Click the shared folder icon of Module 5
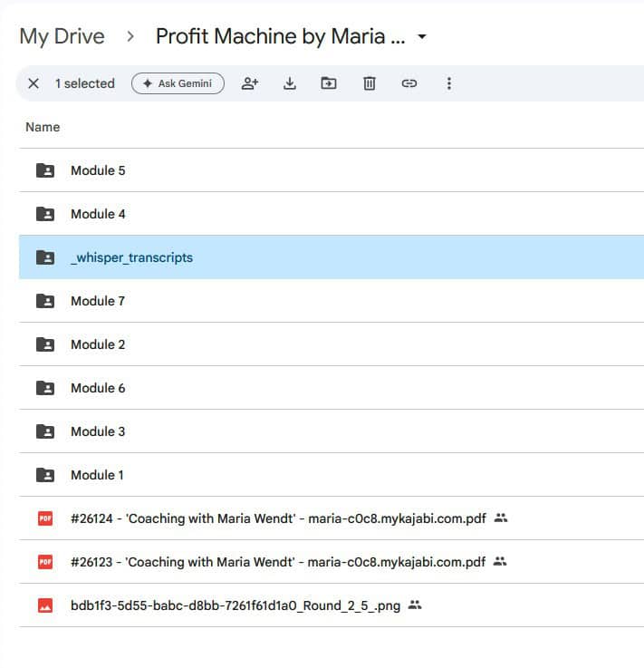Screen dimensions: 644x668 pyautogui.click(x=45, y=170)
